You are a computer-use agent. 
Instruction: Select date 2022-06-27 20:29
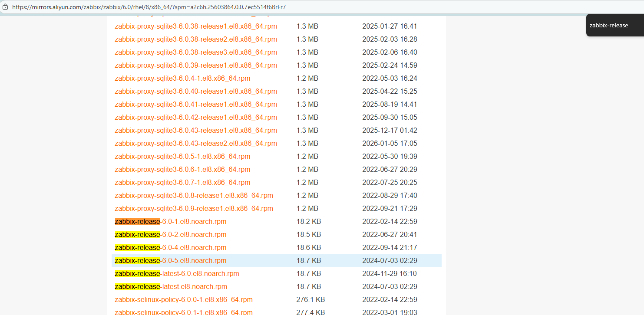click(x=390, y=170)
